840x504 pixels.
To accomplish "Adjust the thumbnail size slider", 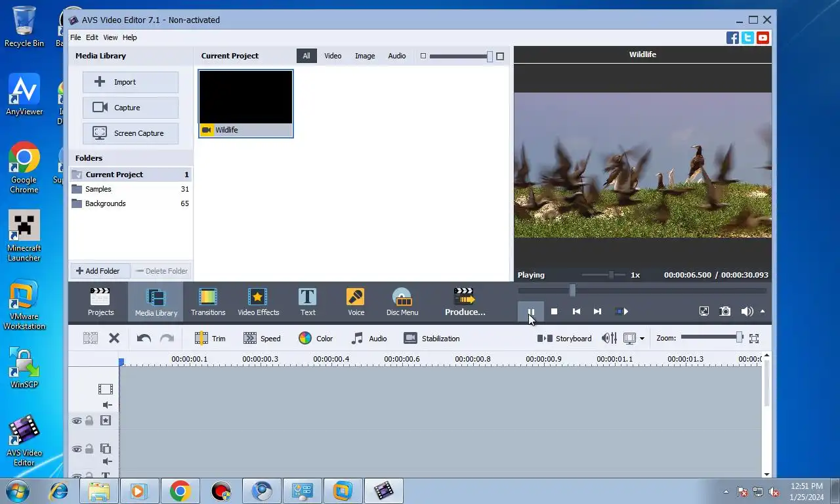I will 490,56.
